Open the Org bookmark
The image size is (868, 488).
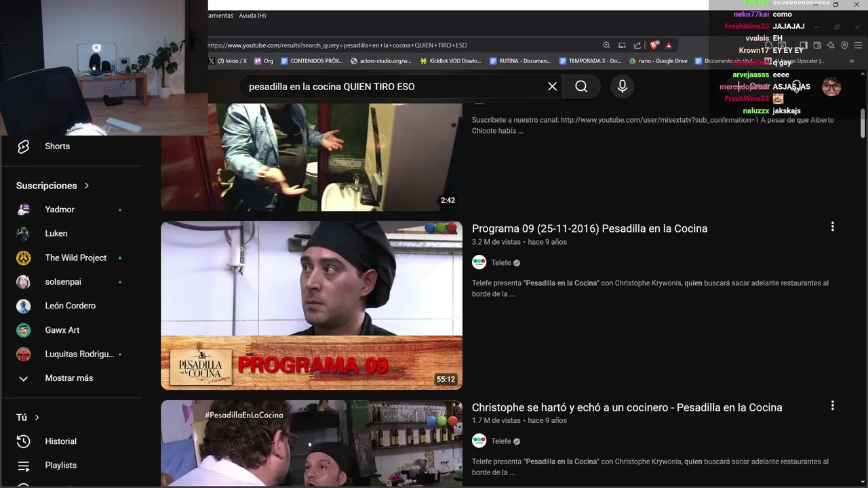264,61
